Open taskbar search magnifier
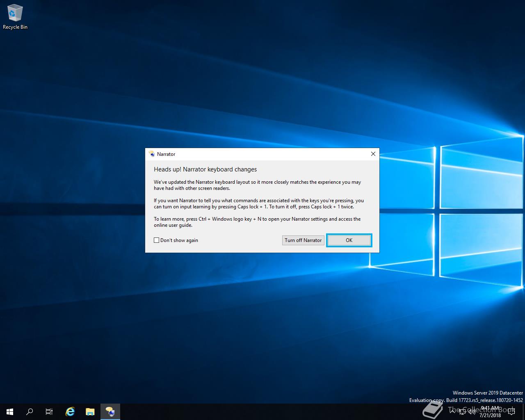Screen dimensions: 525x420 [30, 412]
